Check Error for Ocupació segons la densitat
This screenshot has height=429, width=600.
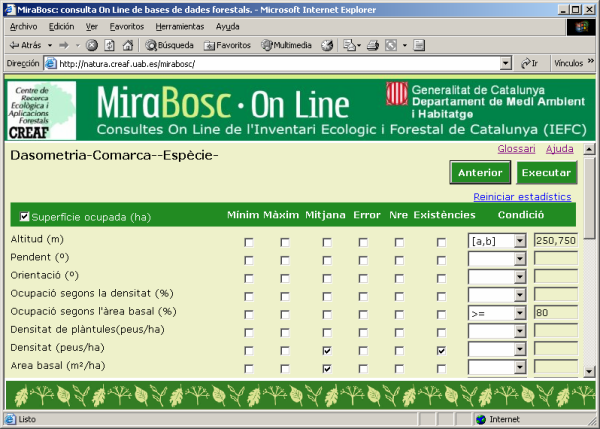click(363, 296)
